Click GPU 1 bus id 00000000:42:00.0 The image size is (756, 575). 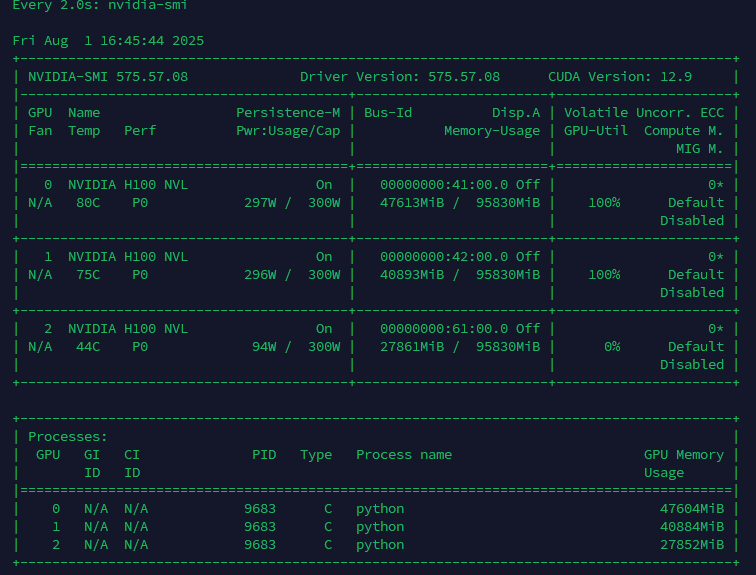point(444,257)
